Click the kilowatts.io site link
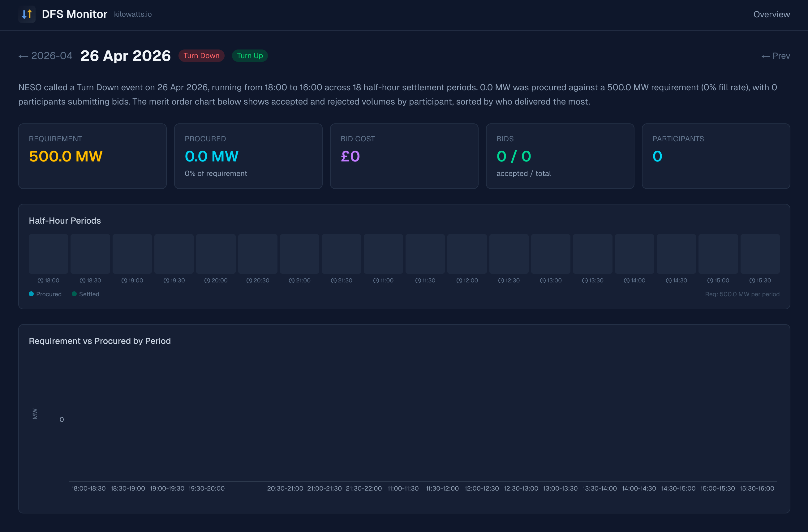Viewport: 808px width, 532px height. point(133,14)
